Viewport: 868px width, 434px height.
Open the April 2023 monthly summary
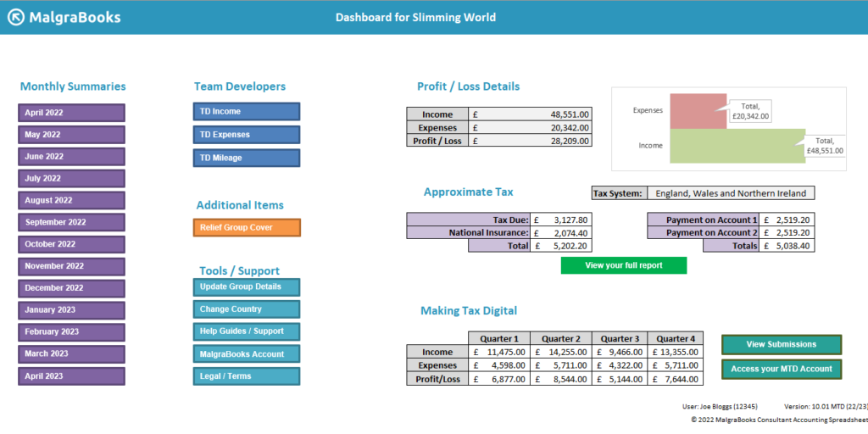tap(71, 376)
